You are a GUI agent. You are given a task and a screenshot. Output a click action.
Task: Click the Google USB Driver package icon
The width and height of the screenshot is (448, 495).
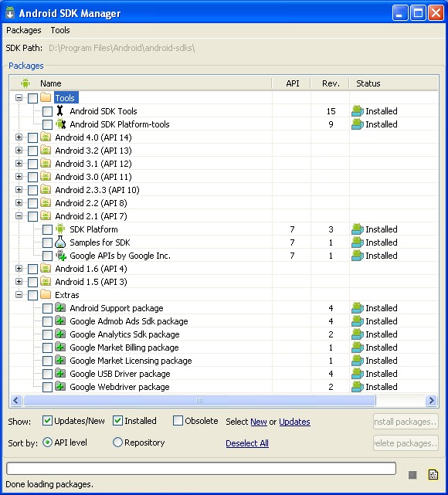coord(60,374)
